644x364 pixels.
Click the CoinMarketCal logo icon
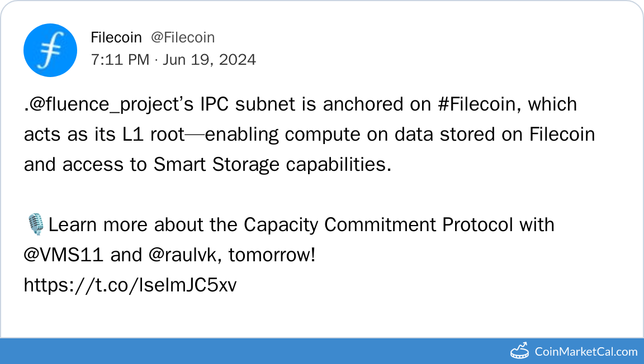click(520, 351)
